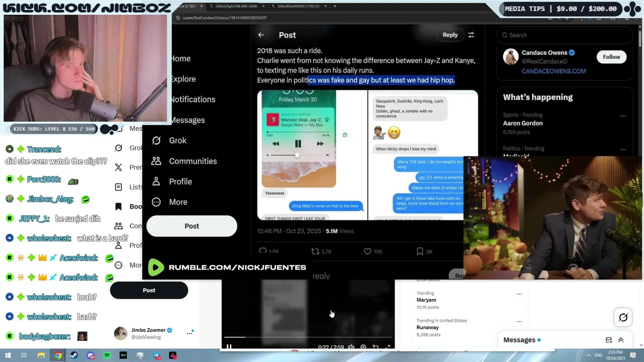Open options menu for Runaway trend

coord(519,322)
